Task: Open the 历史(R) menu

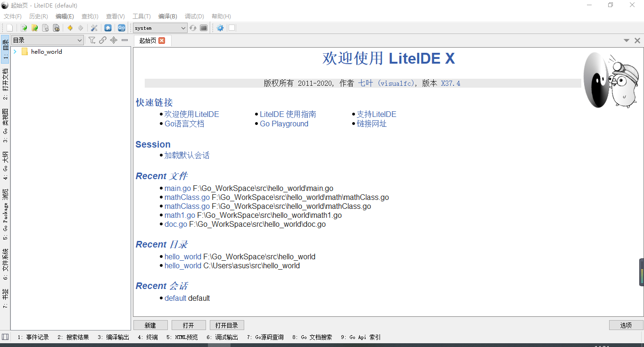Action: [x=39, y=16]
